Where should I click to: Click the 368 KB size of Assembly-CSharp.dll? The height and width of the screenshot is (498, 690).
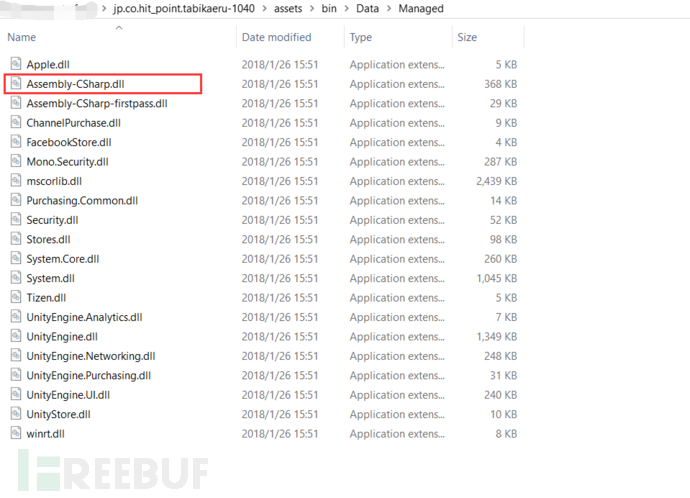point(500,84)
